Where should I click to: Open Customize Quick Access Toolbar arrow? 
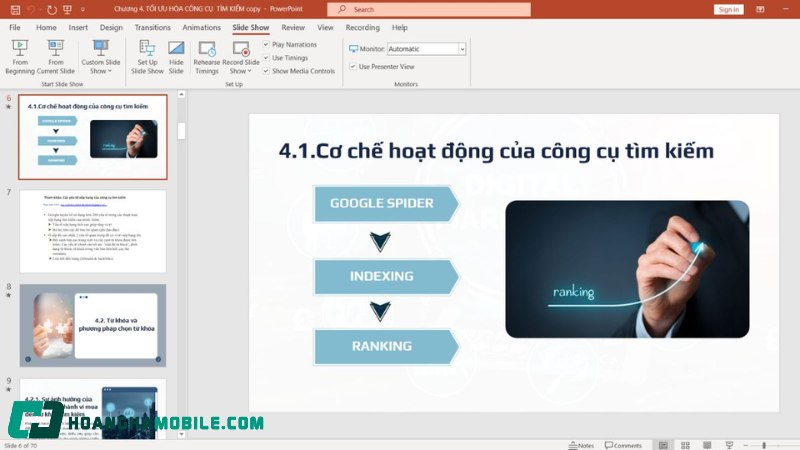pyautogui.click(x=83, y=9)
